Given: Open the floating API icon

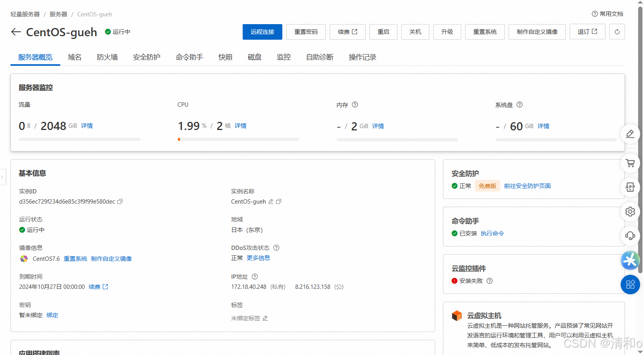Looking at the screenshot, I should (630, 187).
